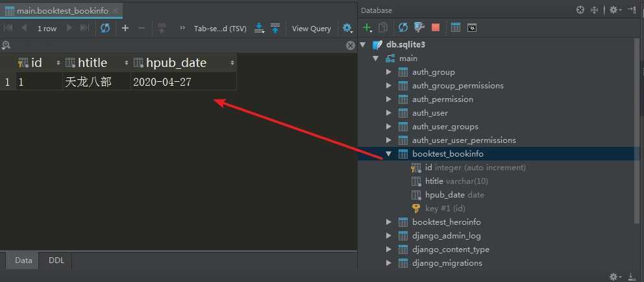Go to last page of rows

point(84,28)
